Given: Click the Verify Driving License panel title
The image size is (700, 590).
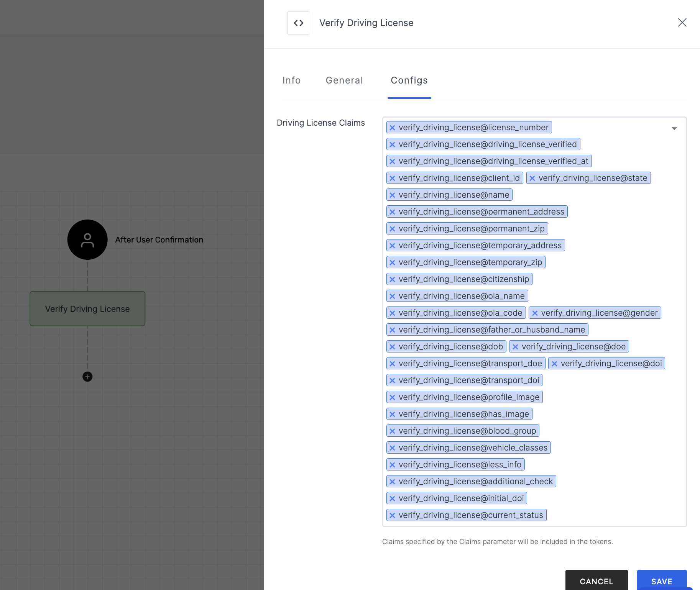Looking at the screenshot, I should (366, 23).
